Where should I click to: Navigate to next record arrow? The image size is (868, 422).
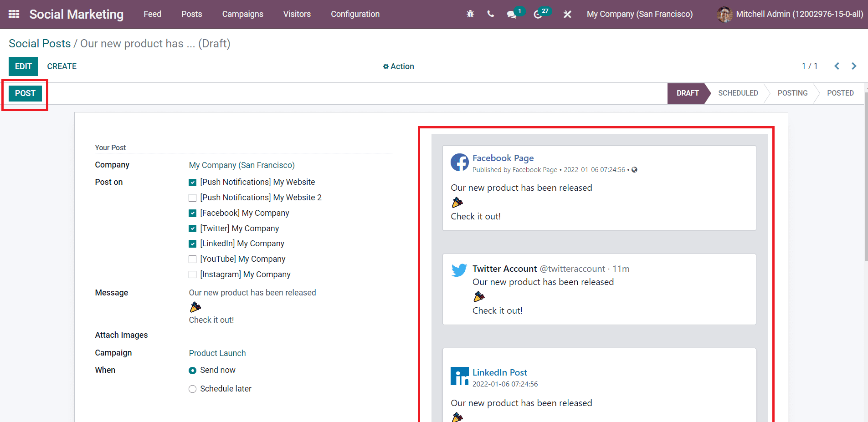click(x=854, y=66)
